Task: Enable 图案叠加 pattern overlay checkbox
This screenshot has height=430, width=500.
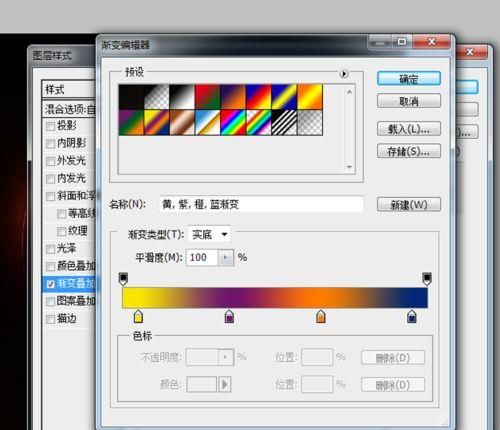Action: [x=50, y=302]
